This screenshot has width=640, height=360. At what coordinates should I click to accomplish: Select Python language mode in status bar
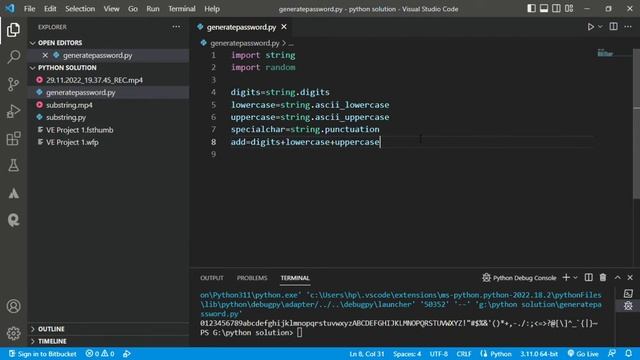(496, 354)
